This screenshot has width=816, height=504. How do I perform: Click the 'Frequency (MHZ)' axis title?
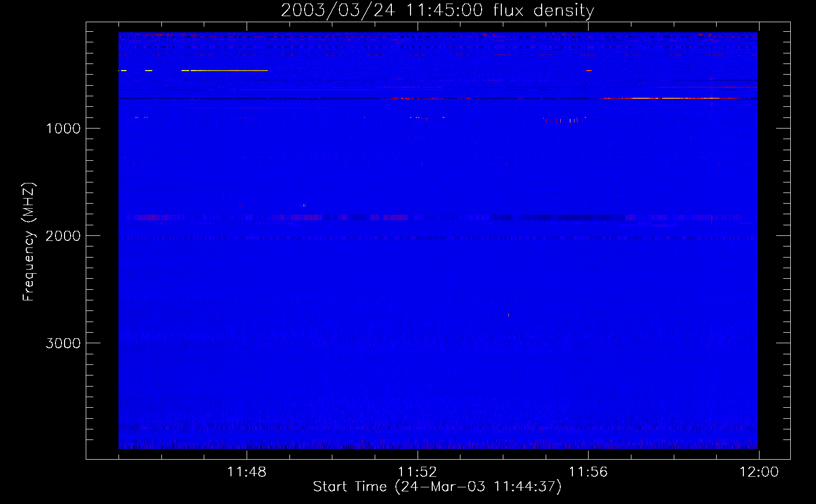pyautogui.click(x=29, y=242)
